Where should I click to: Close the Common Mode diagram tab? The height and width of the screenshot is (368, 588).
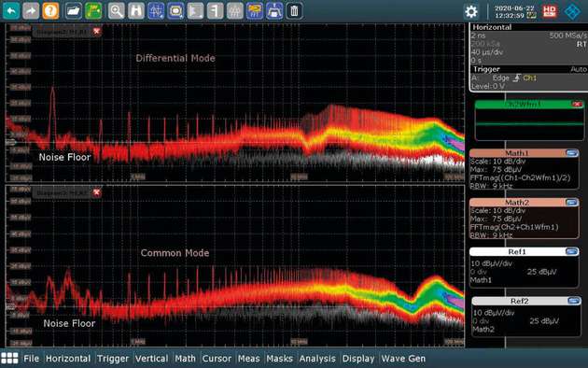(97, 192)
